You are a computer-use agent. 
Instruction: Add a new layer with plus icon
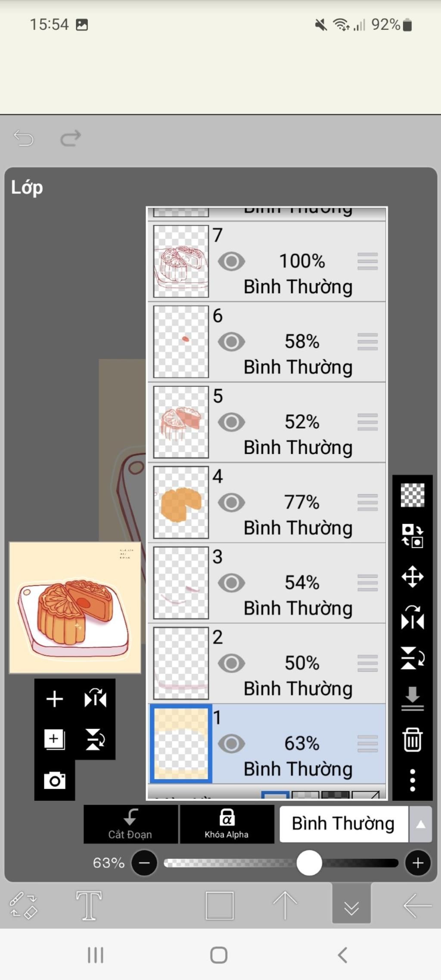click(55, 699)
